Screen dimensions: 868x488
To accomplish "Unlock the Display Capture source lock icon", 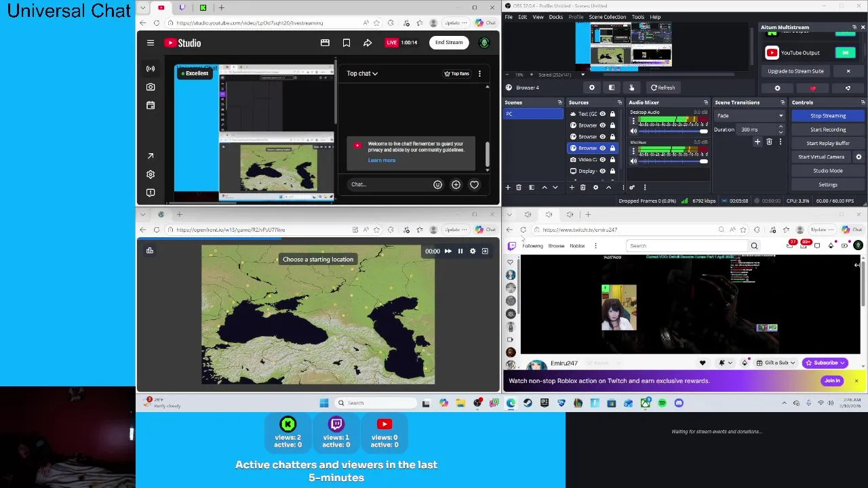I will [612, 171].
